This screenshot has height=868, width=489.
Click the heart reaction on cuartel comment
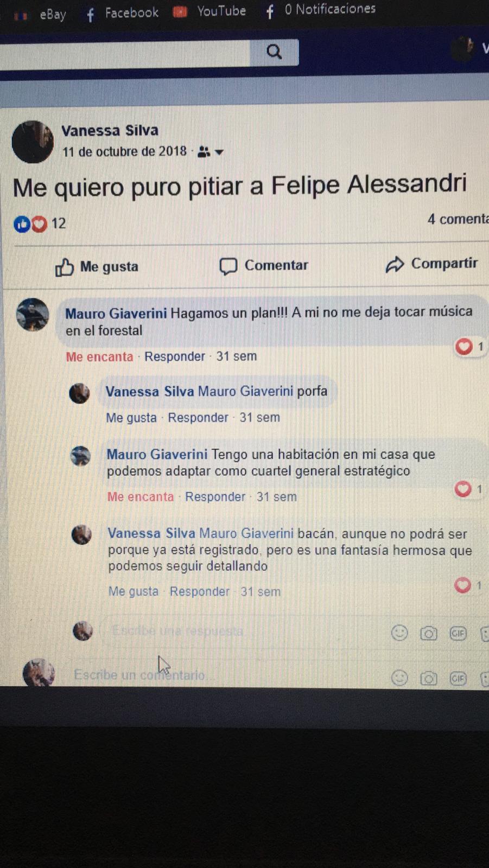click(463, 489)
